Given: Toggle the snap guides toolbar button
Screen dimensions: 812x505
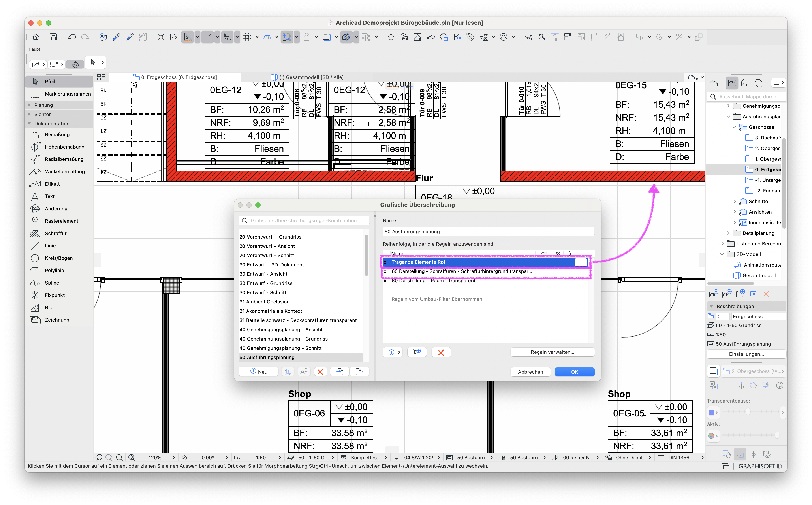Looking at the screenshot, I should (207, 37).
